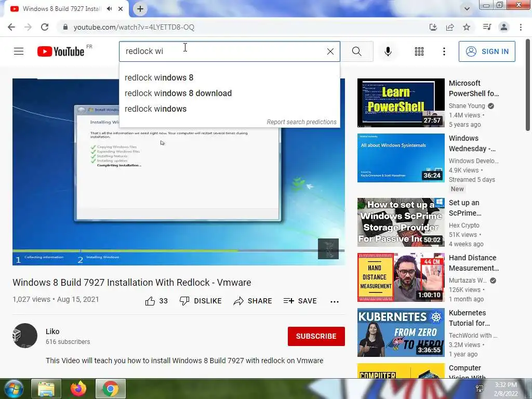Open the tab search chevron in Chrome

(x=467, y=9)
